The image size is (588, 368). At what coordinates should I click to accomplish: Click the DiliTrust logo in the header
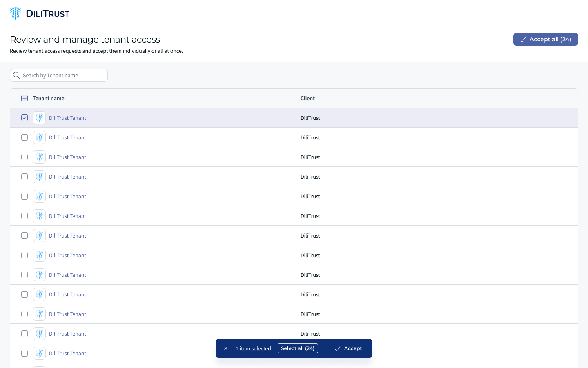pos(40,13)
